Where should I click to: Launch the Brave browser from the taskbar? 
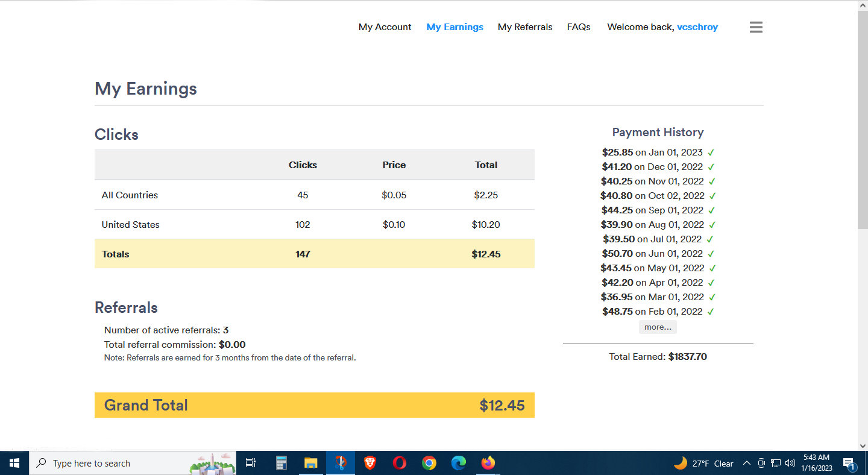click(x=370, y=463)
